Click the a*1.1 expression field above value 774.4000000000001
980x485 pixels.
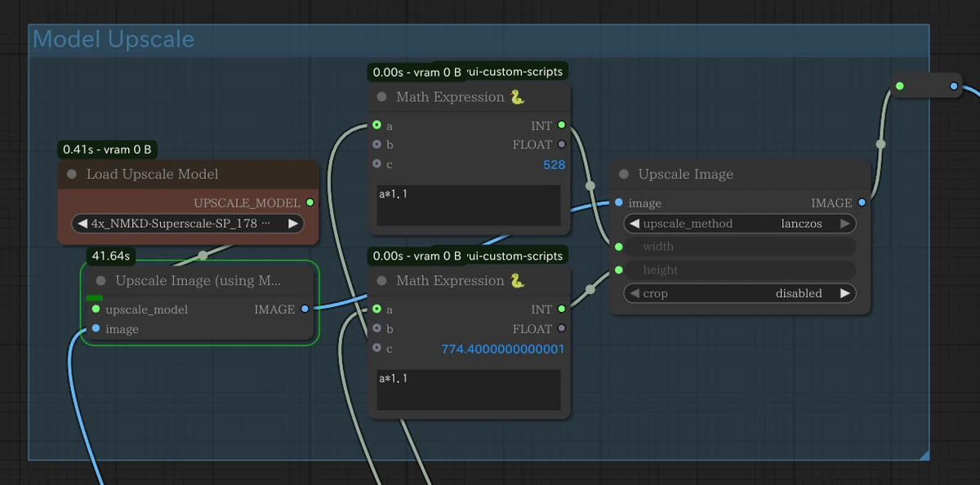pos(469,389)
